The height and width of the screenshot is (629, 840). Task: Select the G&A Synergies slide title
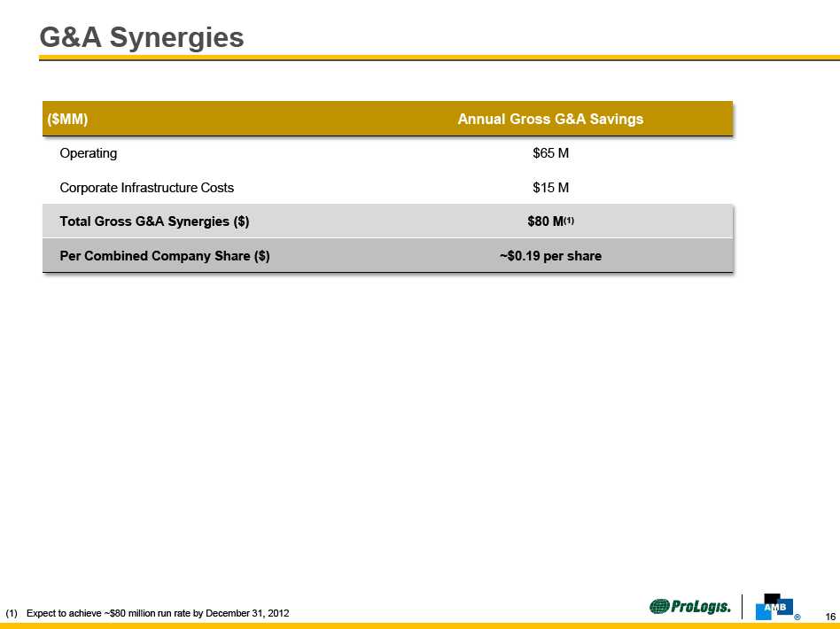[142, 37]
